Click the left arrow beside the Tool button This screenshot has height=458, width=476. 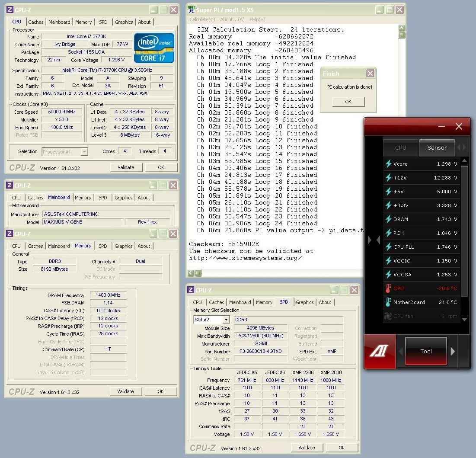(401, 352)
